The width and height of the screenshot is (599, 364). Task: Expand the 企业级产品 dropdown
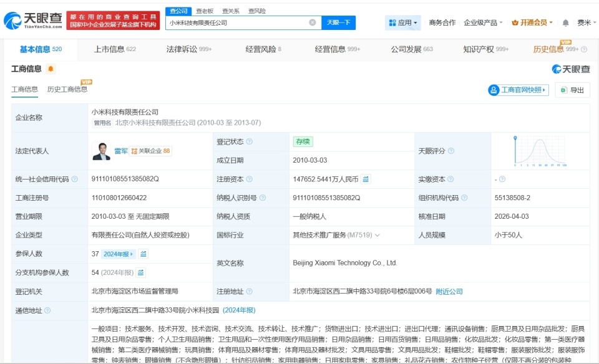[x=484, y=22]
